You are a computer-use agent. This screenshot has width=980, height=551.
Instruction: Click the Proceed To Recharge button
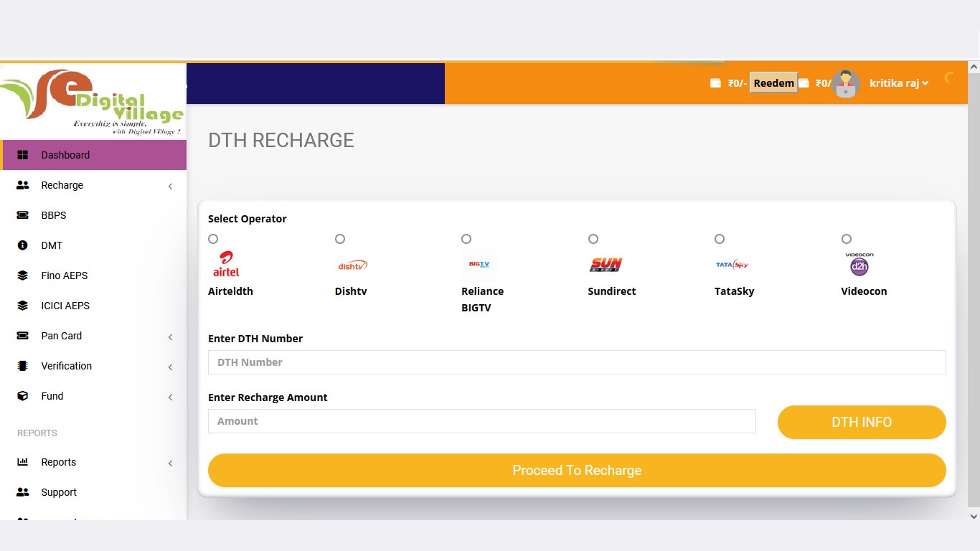(577, 470)
